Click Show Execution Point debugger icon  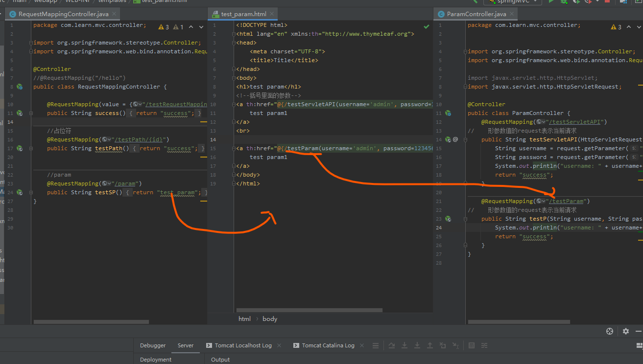tap(375, 345)
